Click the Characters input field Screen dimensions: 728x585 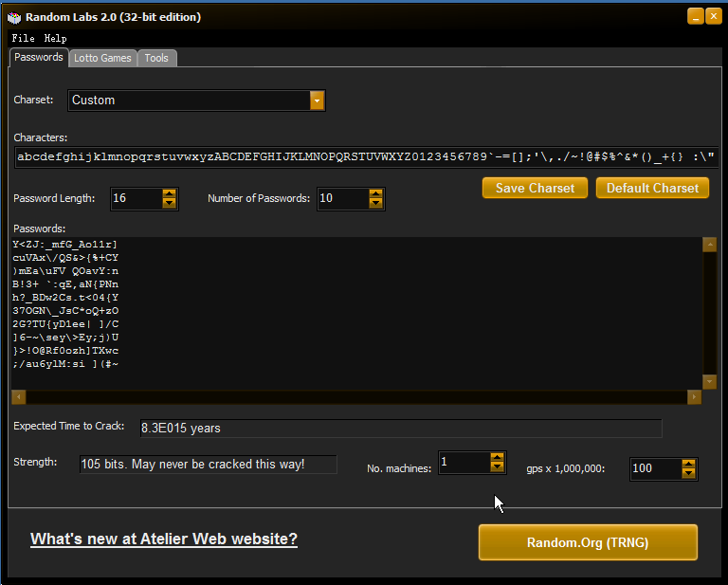[x=366, y=157]
